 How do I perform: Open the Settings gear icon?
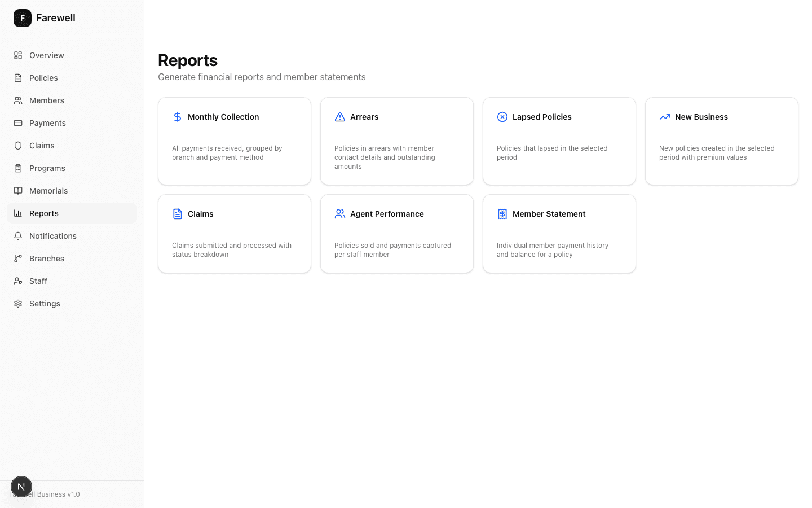pos(17,303)
